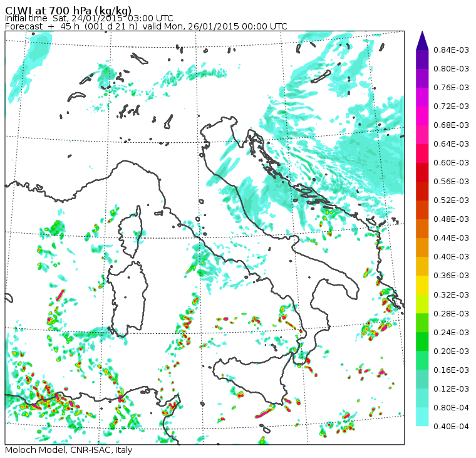Click the 0.40E-03 colorbar label
The height and width of the screenshot is (458, 476).
tap(451, 257)
